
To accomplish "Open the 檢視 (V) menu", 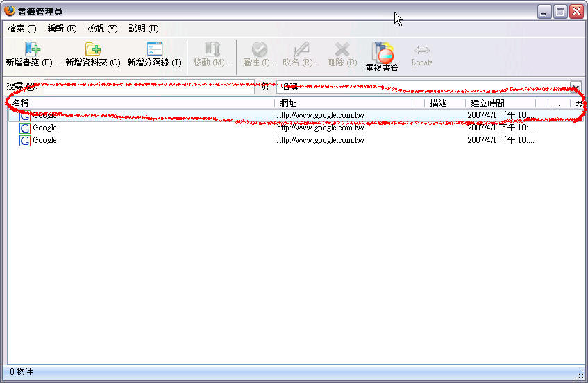I will click(102, 28).
